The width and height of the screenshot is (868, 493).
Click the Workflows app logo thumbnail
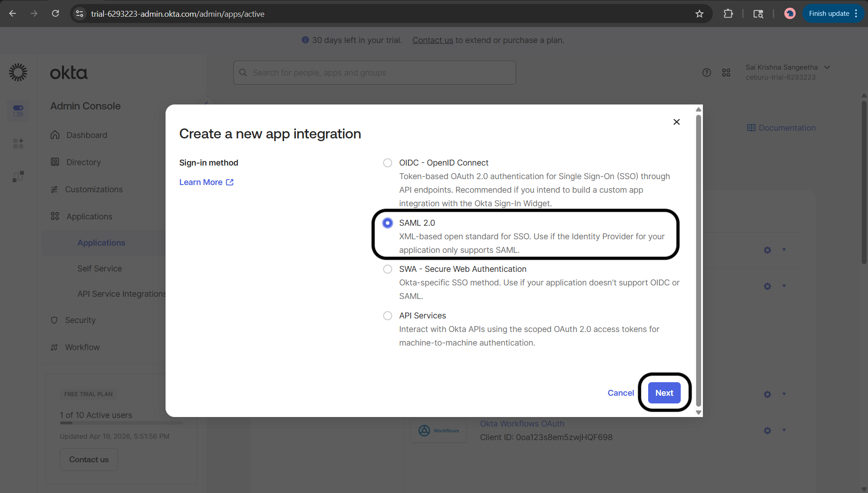[438, 431]
